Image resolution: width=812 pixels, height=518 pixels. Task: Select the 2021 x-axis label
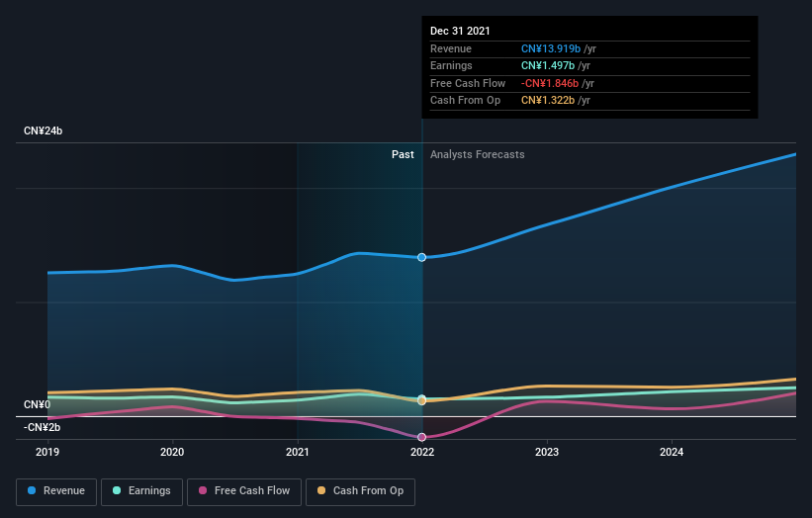click(298, 452)
